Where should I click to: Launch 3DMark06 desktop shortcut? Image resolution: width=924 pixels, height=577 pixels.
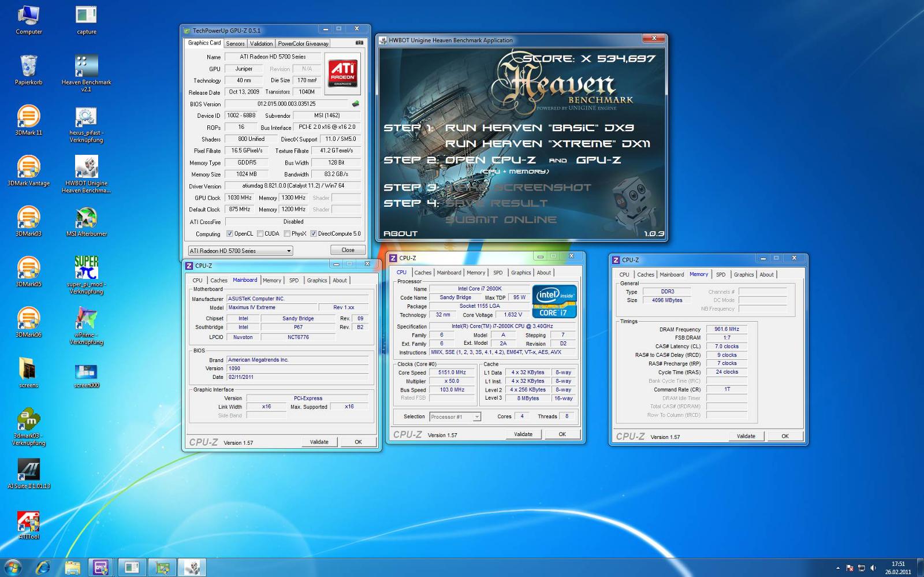coord(28,322)
